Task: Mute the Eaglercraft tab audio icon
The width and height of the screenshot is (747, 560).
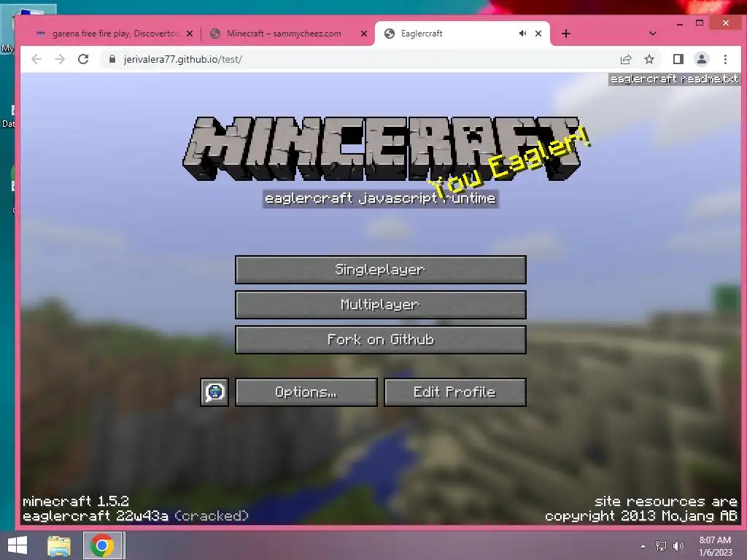Action: point(522,34)
